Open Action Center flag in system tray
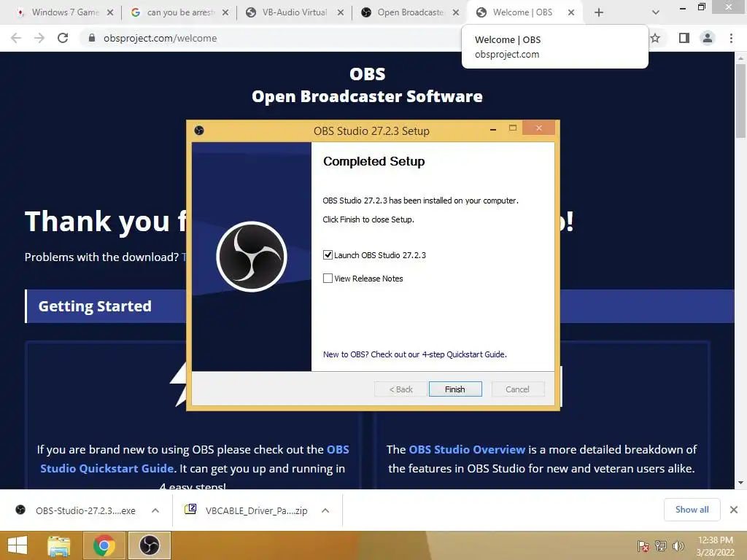The height and width of the screenshot is (560, 747). point(643,546)
